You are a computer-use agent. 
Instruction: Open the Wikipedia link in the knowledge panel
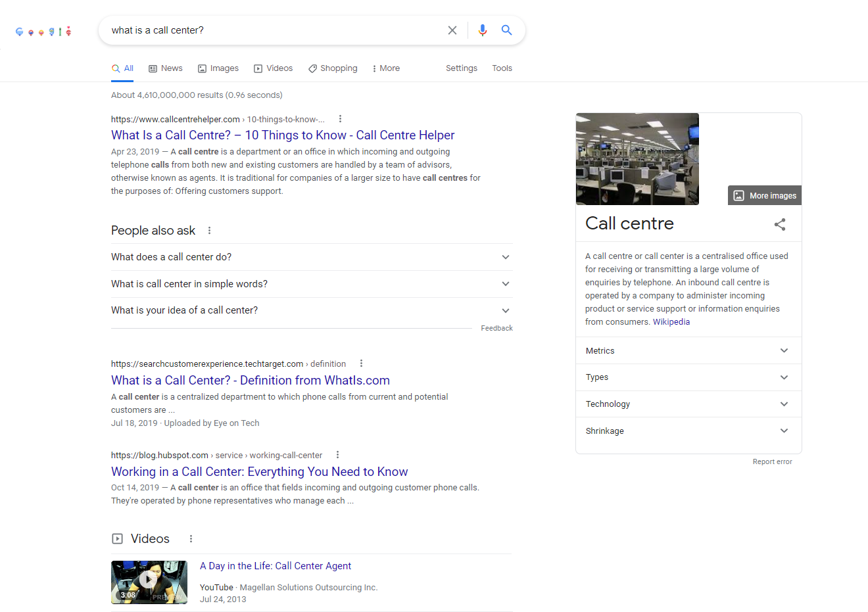[671, 321]
